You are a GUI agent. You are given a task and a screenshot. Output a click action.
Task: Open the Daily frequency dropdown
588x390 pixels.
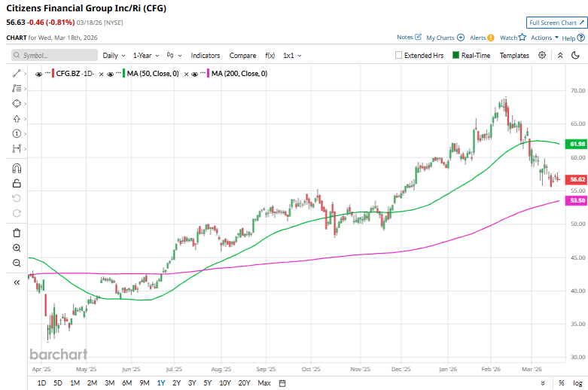(x=113, y=55)
